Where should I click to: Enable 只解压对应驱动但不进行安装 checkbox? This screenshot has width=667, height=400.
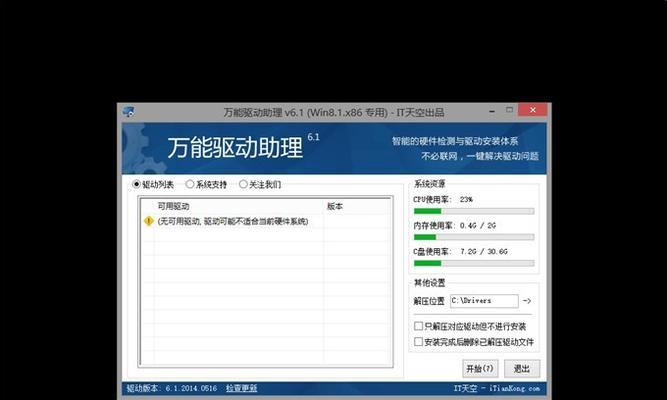pos(418,326)
